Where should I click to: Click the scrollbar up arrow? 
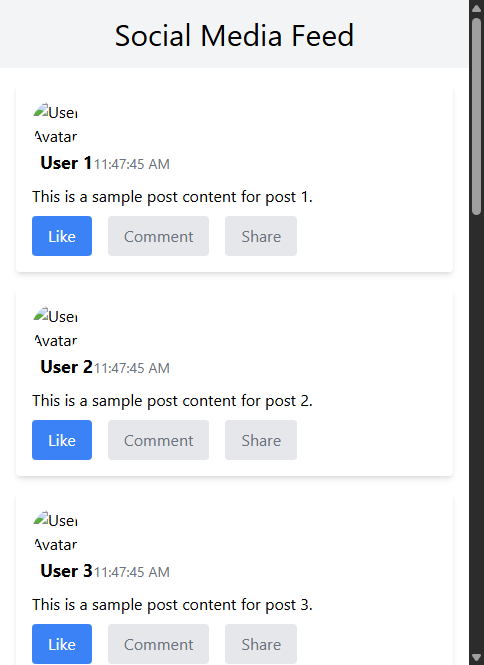tap(476, 8)
